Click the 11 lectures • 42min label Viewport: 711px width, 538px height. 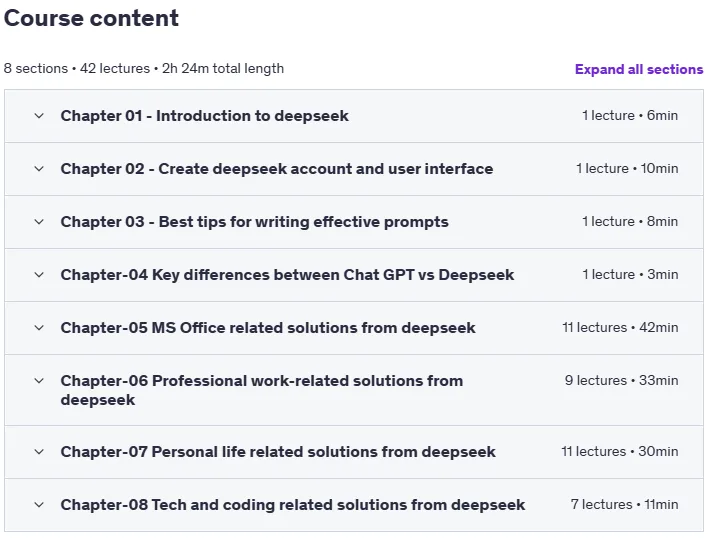pyautogui.click(x=620, y=328)
